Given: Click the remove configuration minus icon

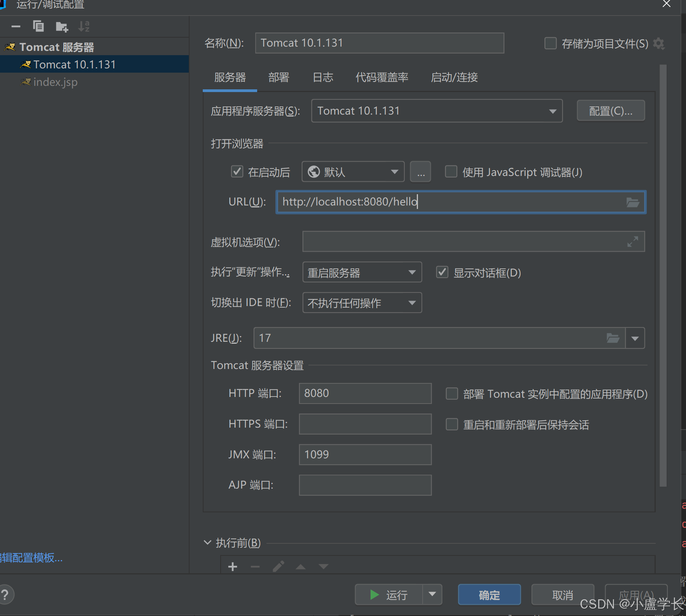Looking at the screenshot, I should click(16, 26).
